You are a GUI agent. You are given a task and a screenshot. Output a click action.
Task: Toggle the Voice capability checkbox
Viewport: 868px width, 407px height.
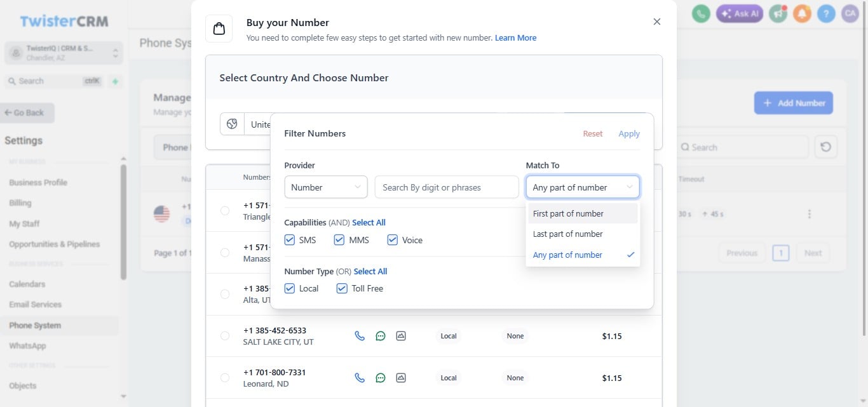pos(393,240)
